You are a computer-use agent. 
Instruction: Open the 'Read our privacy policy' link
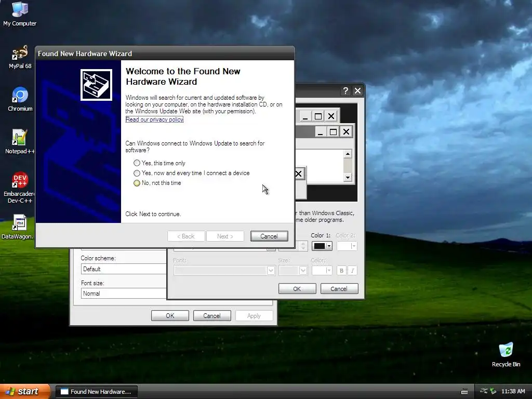(x=154, y=119)
